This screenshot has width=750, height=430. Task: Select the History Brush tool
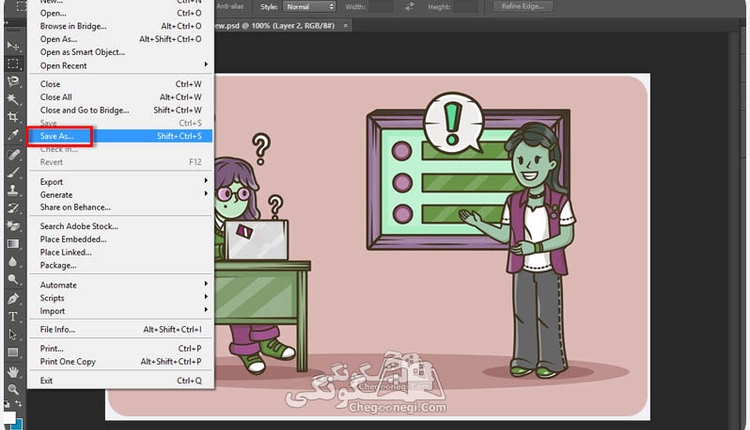(13, 208)
